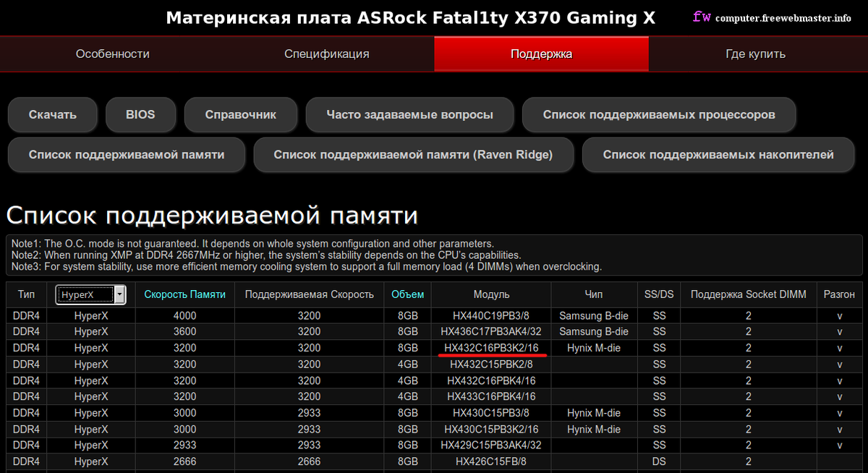
Task: Select module HX436C17PB3AK4/32 cell
Action: point(491,331)
